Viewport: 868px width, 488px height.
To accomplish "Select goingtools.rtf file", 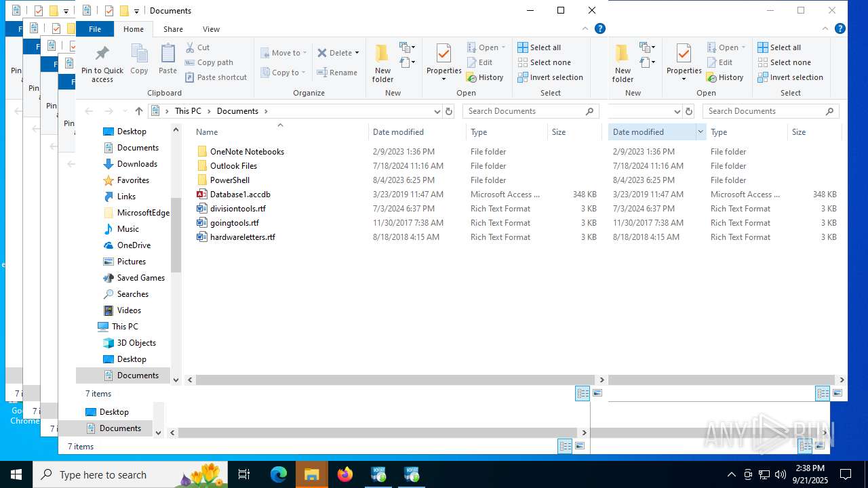I will [x=228, y=223].
